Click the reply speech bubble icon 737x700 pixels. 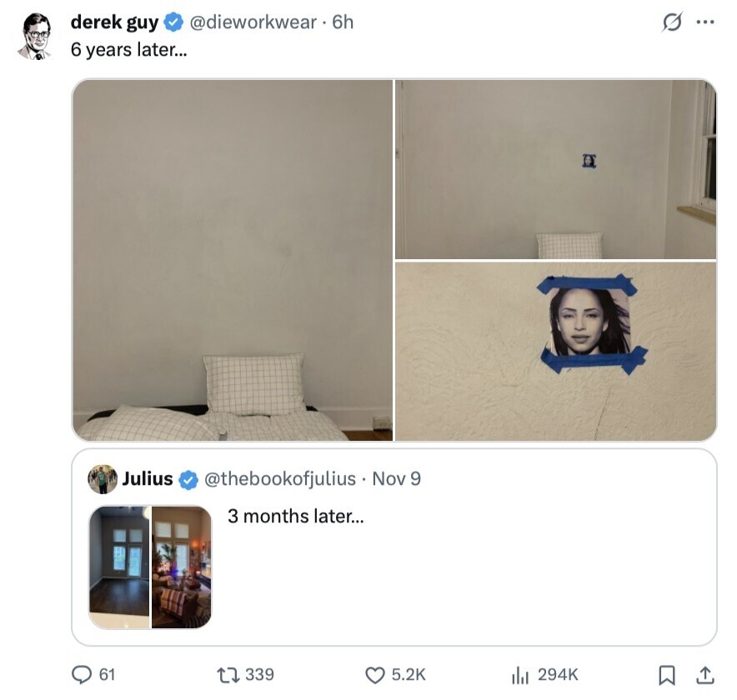[82, 675]
